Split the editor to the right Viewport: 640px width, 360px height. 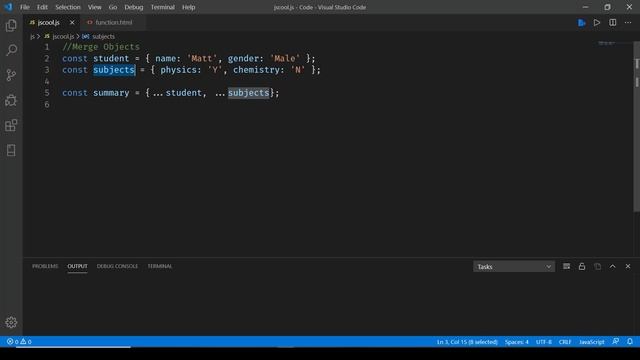click(613, 23)
